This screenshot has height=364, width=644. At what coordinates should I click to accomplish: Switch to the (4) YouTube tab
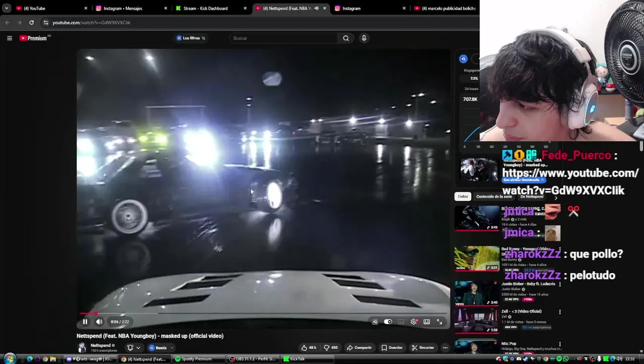point(51,8)
